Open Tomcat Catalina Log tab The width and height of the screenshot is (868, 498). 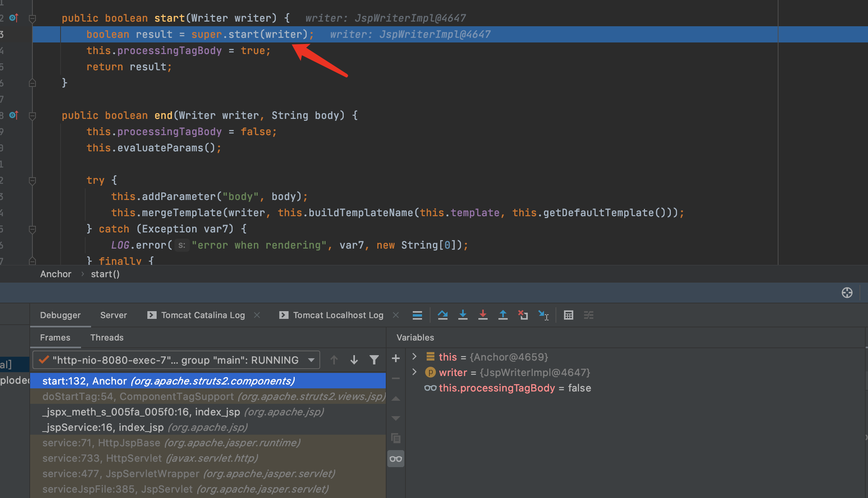(203, 315)
